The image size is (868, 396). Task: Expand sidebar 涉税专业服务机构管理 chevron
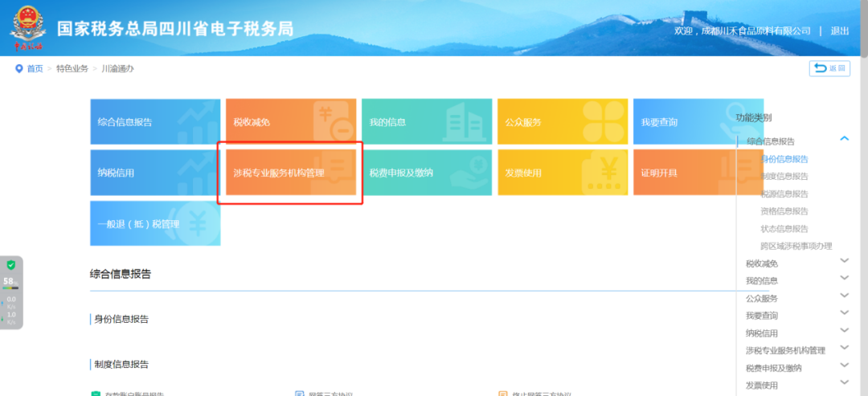pyautogui.click(x=844, y=347)
